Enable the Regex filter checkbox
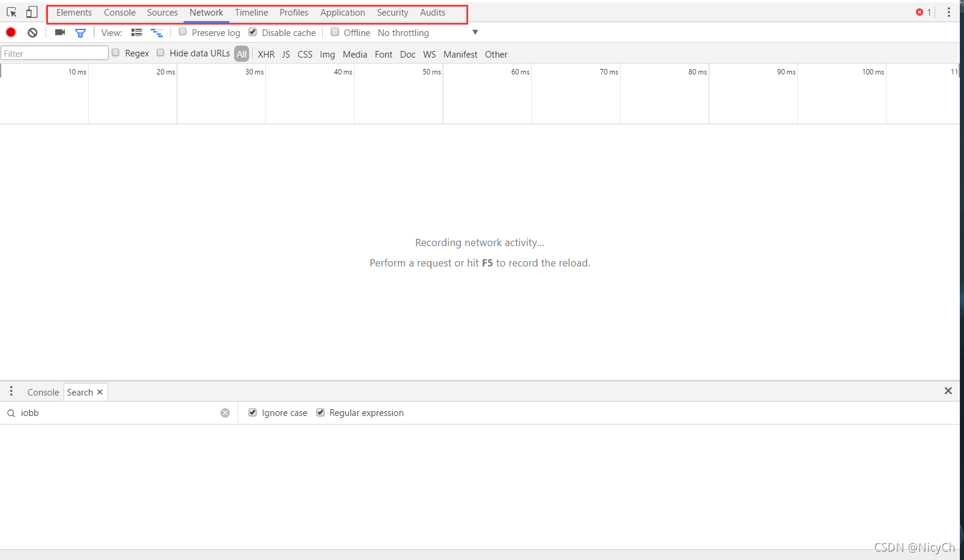 [x=115, y=53]
